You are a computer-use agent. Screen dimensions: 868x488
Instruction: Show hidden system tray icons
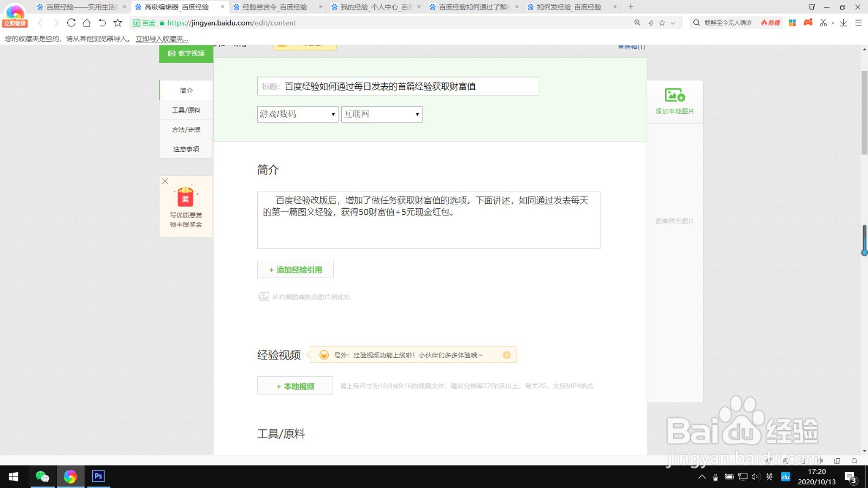[702, 477]
